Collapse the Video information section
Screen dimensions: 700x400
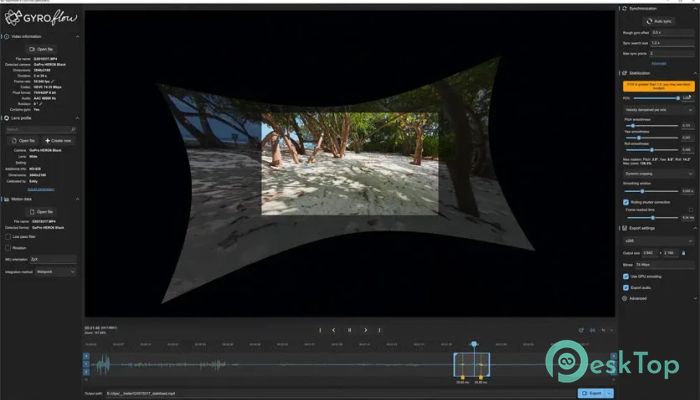[77, 37]
